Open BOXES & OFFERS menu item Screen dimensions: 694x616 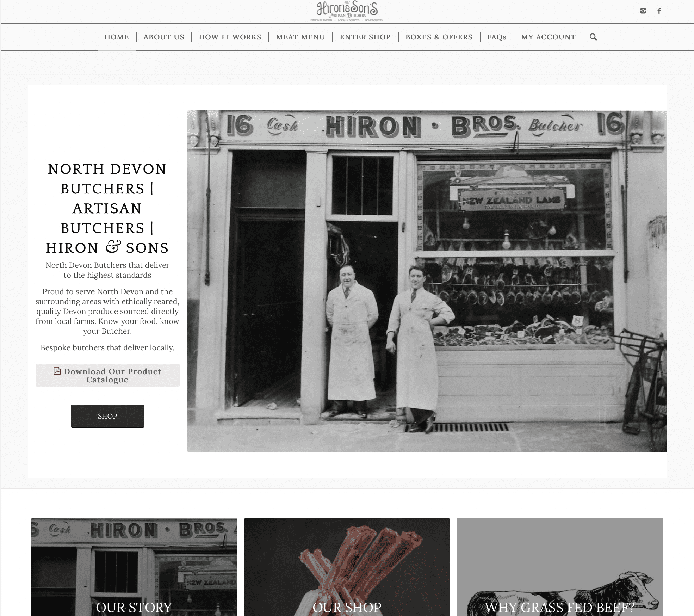click(439, 37)
